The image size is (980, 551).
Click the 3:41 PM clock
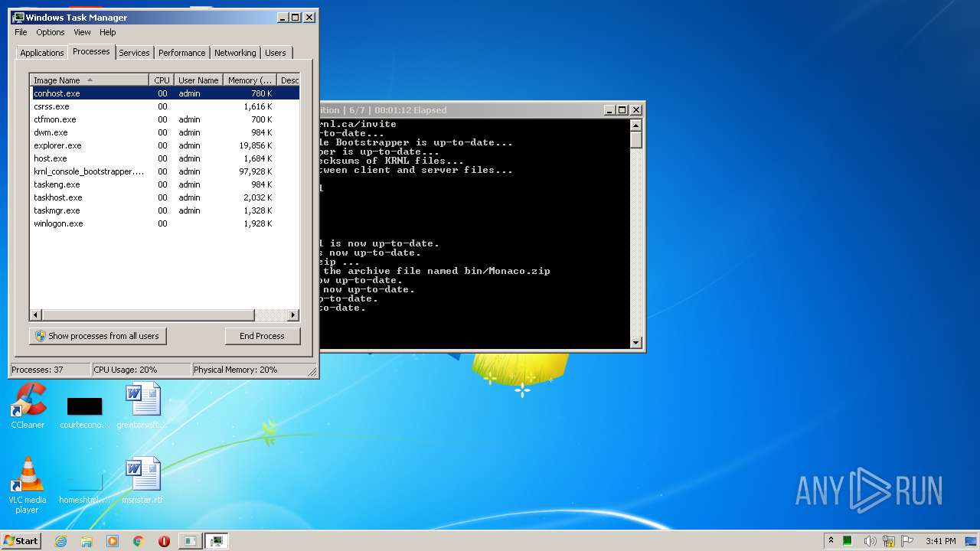[940, 540]
